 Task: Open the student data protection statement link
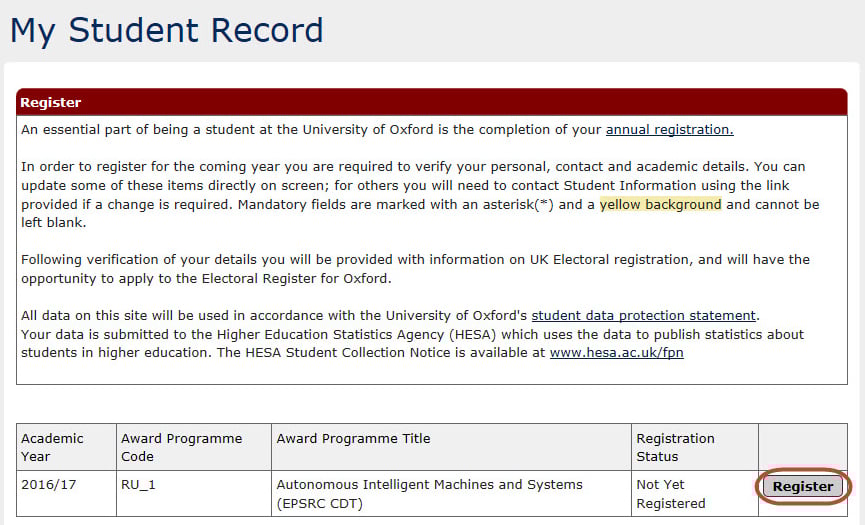point(643,316)
